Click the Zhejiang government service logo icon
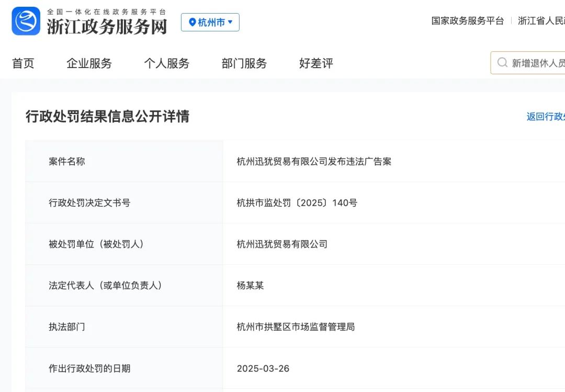Viewport: 565px width, 392px height. coord(26,21)
